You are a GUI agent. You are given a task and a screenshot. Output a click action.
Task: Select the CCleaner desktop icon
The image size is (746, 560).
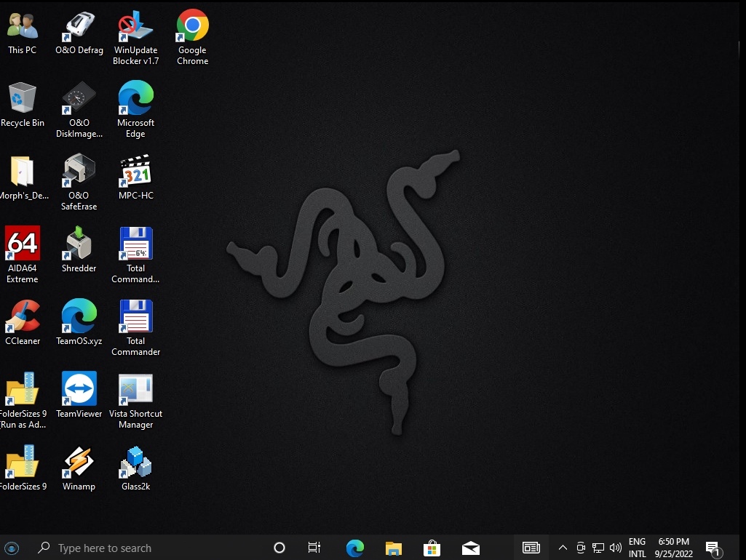pos(23,317)
